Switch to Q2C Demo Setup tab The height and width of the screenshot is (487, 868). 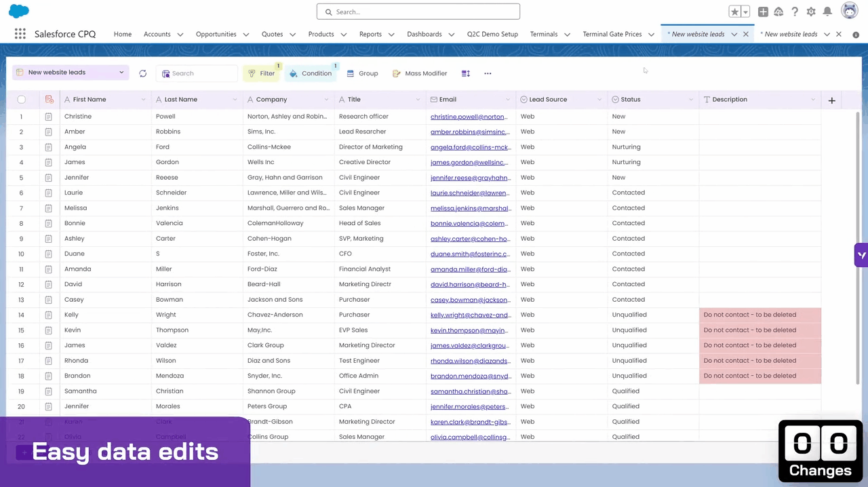492,34
